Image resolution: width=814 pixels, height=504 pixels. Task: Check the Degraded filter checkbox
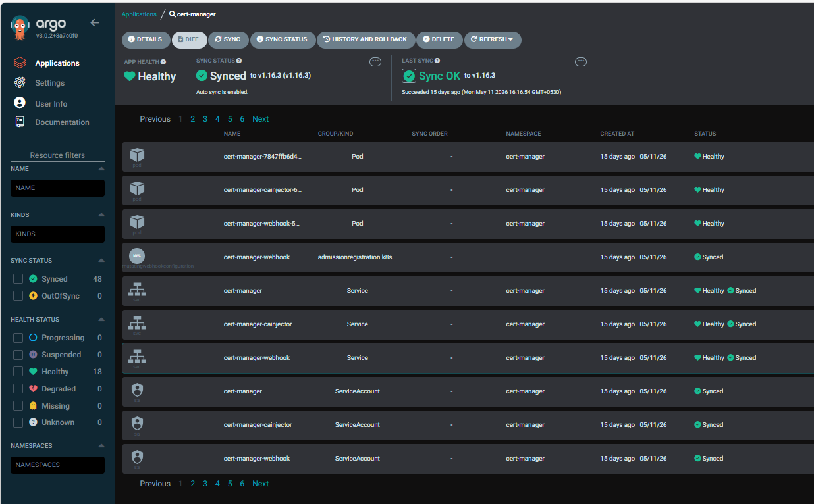click(18, 389)
